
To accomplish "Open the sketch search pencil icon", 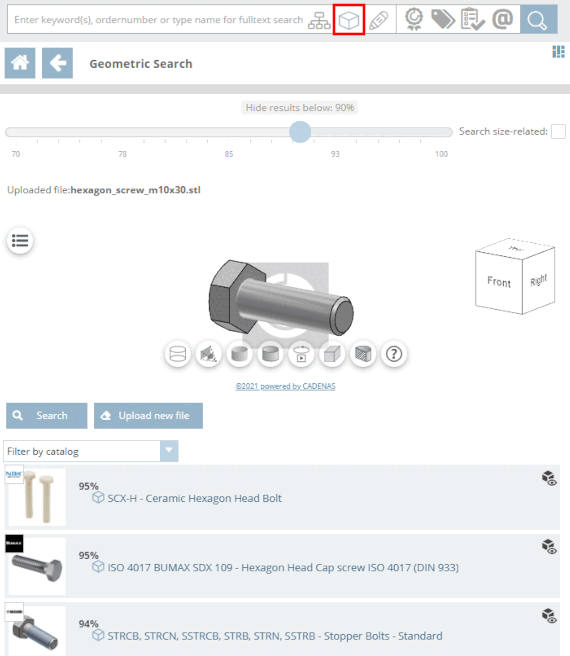I will [379, 20].
